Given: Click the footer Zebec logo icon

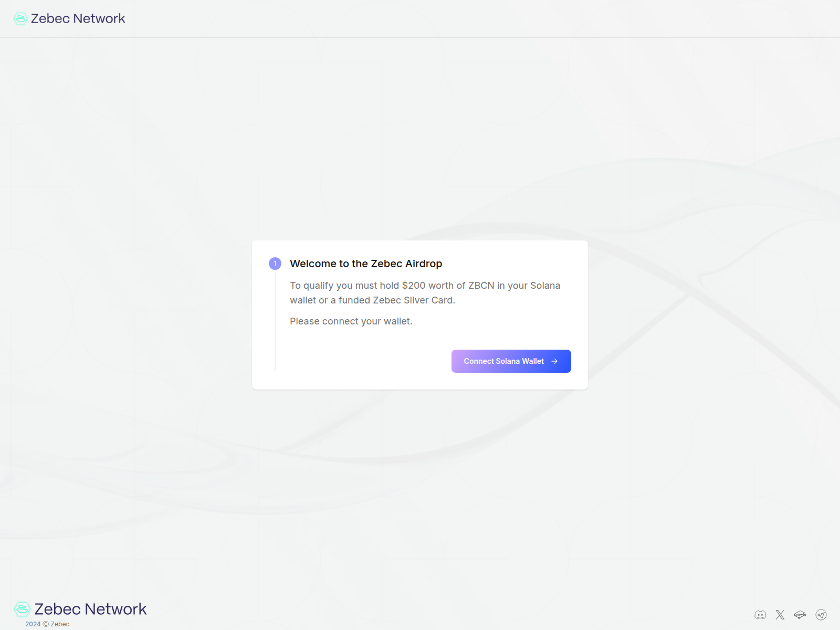Looking at the screenshot, I should tap(22, 609).
